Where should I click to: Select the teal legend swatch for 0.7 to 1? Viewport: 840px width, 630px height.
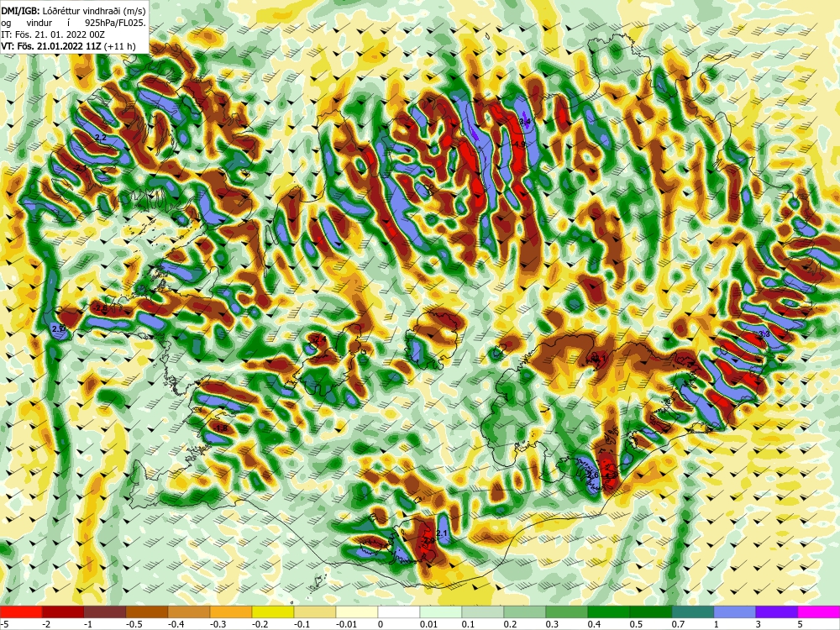point(693,612)
